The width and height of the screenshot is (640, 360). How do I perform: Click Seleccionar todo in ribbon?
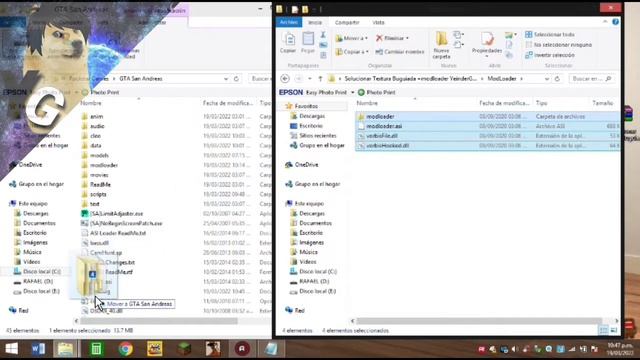coord(550,35)
